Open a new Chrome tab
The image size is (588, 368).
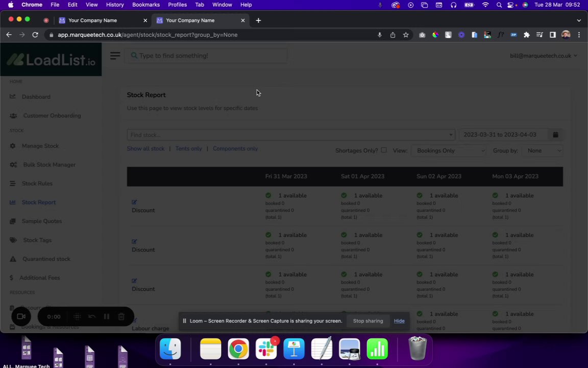pos(258,20)
